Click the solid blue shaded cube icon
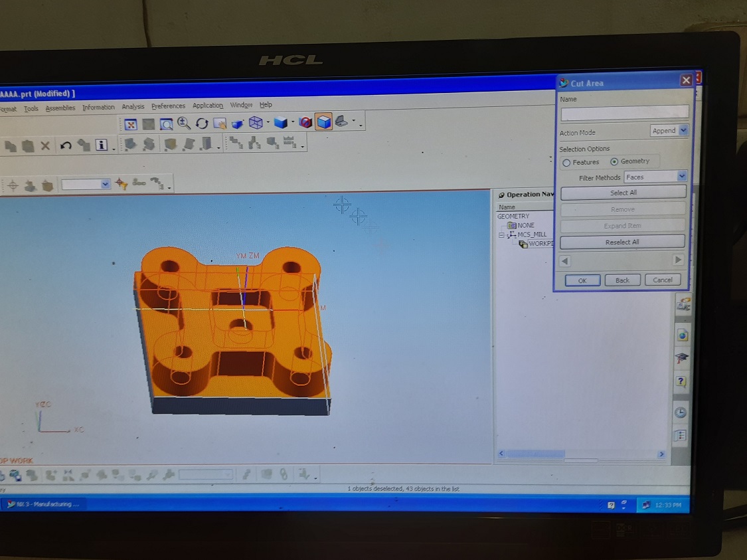The width and height of the screenshot is (747, 560). pos(281,122)
